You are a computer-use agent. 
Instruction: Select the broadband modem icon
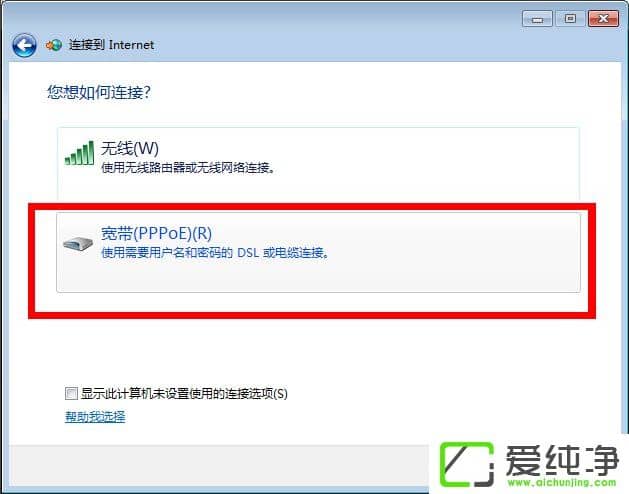78,244
